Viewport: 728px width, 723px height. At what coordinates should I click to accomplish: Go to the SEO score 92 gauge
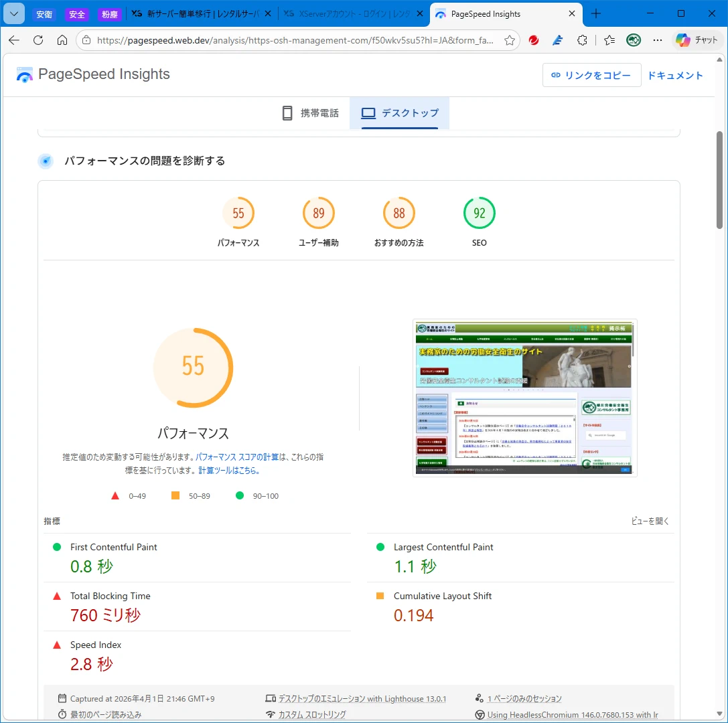[x=480, y=214]
